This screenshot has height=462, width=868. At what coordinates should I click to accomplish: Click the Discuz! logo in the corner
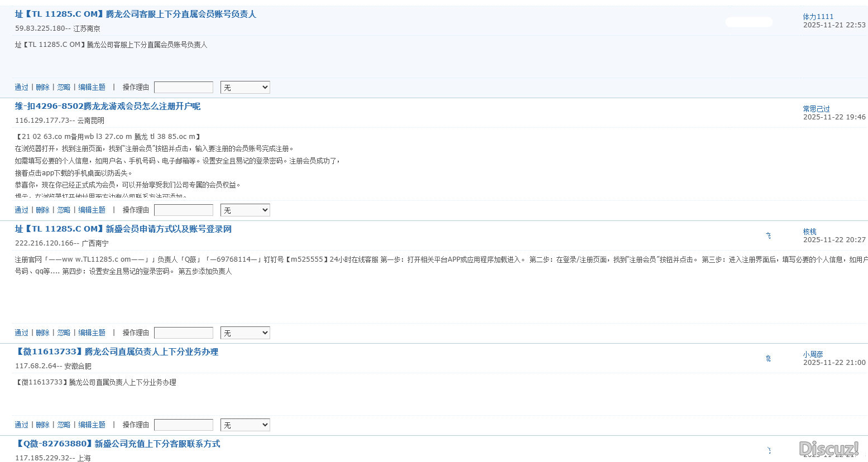click(829, 449)
